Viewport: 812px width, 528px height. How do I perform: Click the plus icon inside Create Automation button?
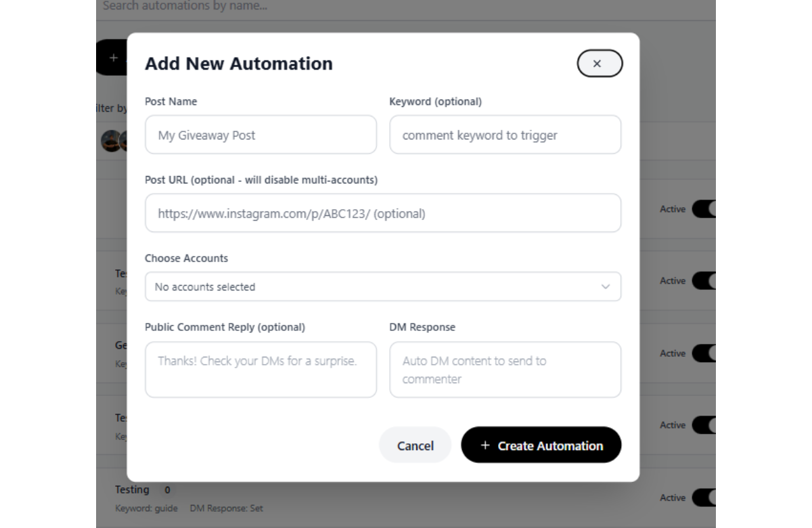coord(484,445)
